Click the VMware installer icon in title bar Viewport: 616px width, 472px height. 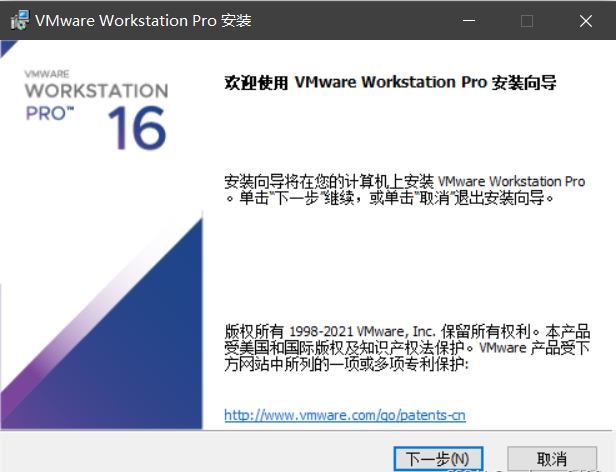[20, 20]
